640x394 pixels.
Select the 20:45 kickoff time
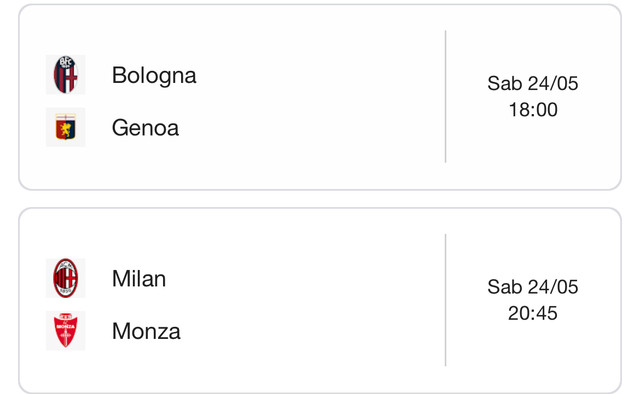coord(533,313)
